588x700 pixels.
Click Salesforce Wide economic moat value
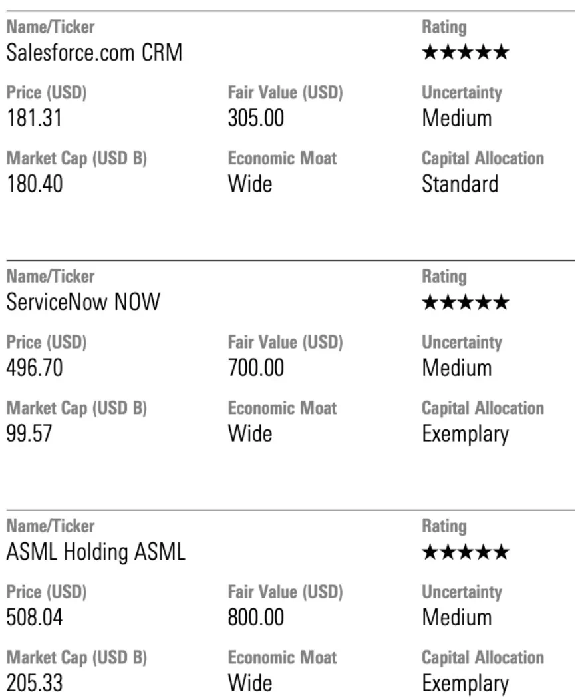point(250,184)
